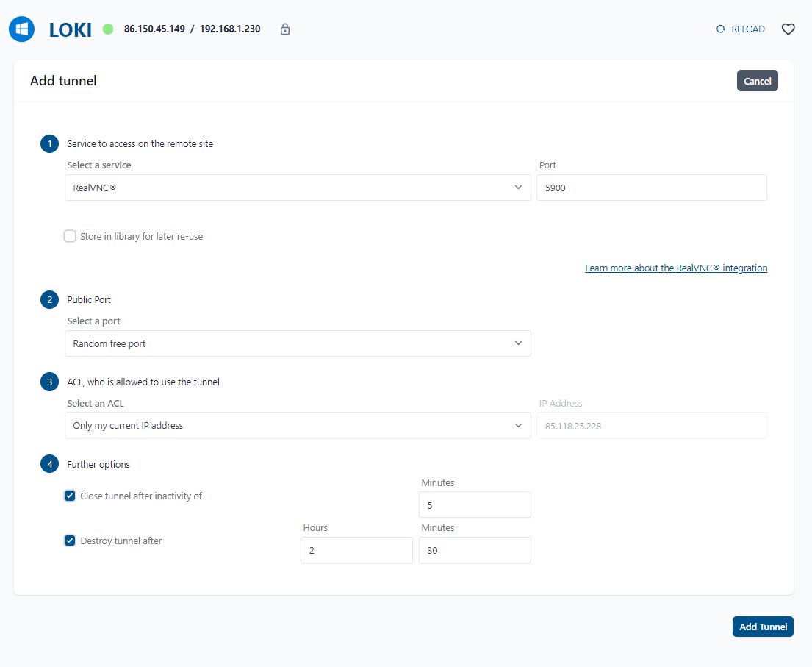812x667 pixels.
Task: Open the Select a port dropdown
Action: click(298, 343)
